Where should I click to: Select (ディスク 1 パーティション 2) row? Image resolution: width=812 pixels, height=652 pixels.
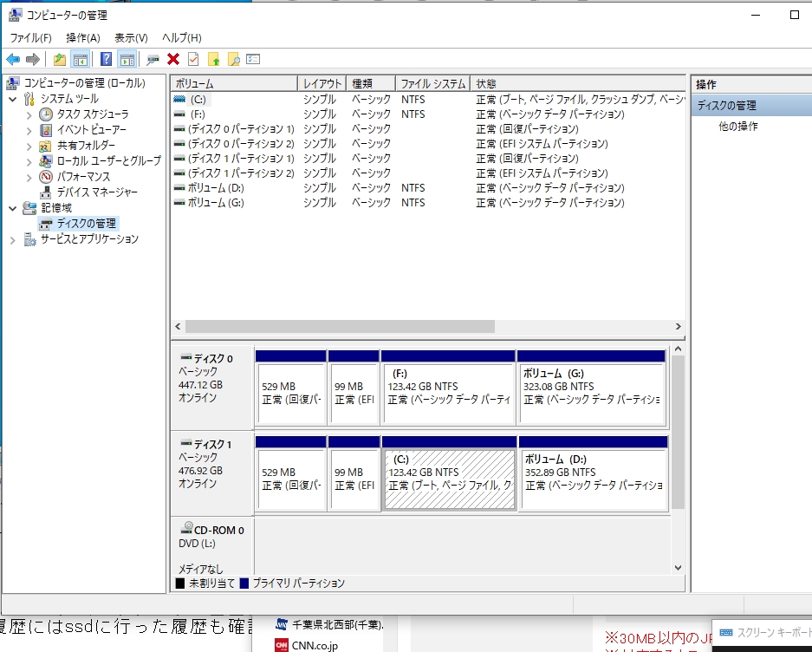coord(428,173)
